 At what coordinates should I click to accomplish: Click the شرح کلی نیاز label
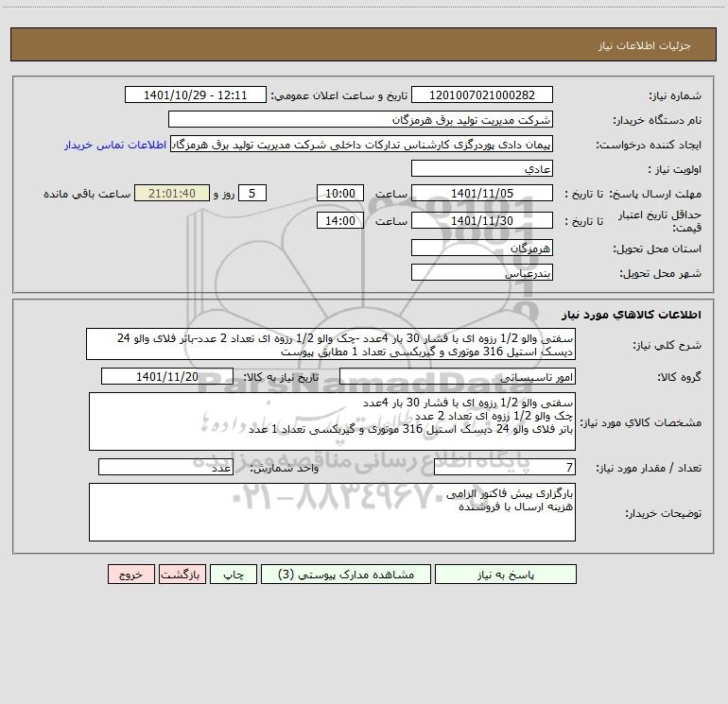click(667, 345)
